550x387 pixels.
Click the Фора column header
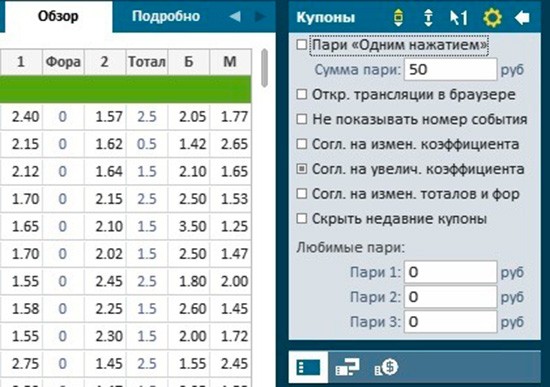click(63, 62)
